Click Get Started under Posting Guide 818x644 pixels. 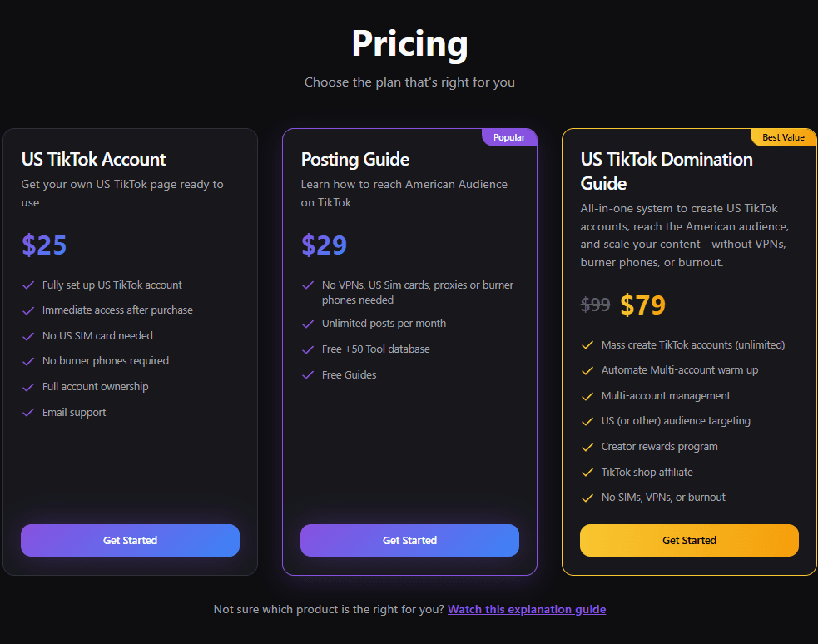pos(409,540)
